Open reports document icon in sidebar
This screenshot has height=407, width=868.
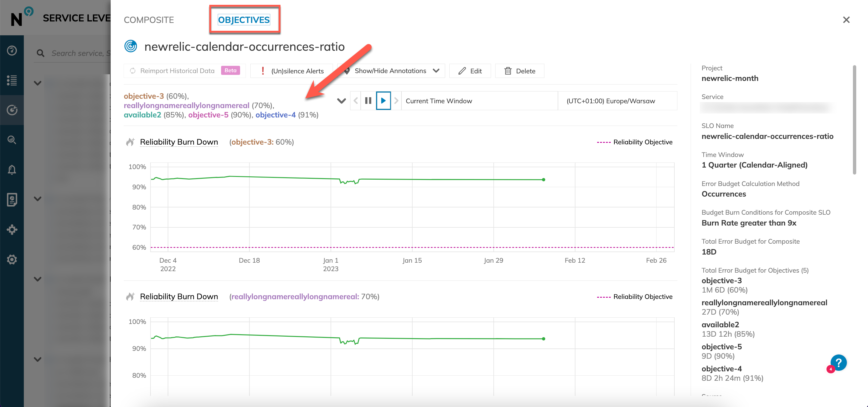[12, 200]
